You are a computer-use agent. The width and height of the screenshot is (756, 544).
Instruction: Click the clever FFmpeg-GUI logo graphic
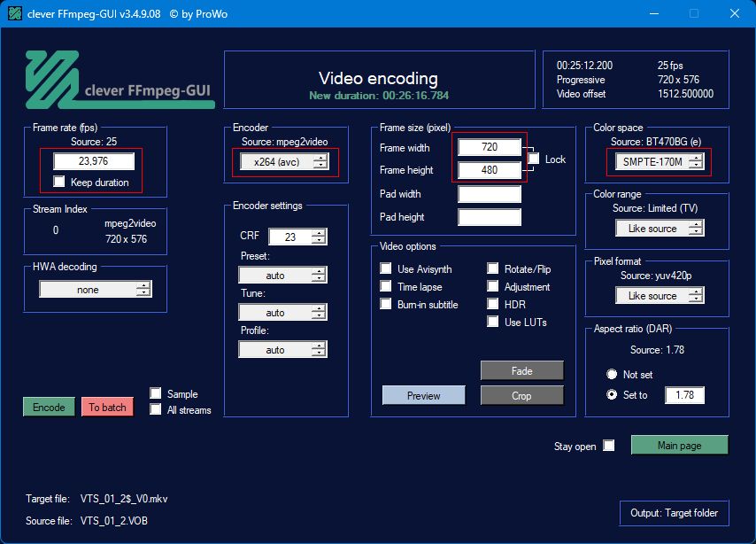120,80
